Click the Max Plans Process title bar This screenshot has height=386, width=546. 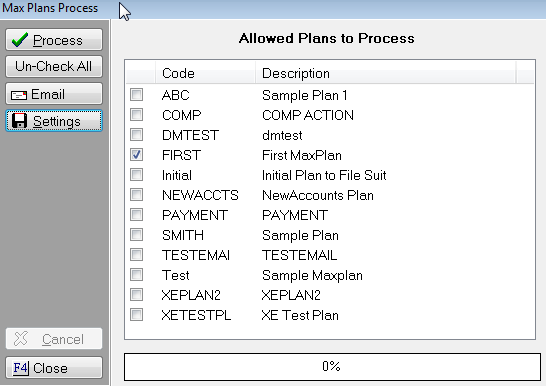click(273, 8)
